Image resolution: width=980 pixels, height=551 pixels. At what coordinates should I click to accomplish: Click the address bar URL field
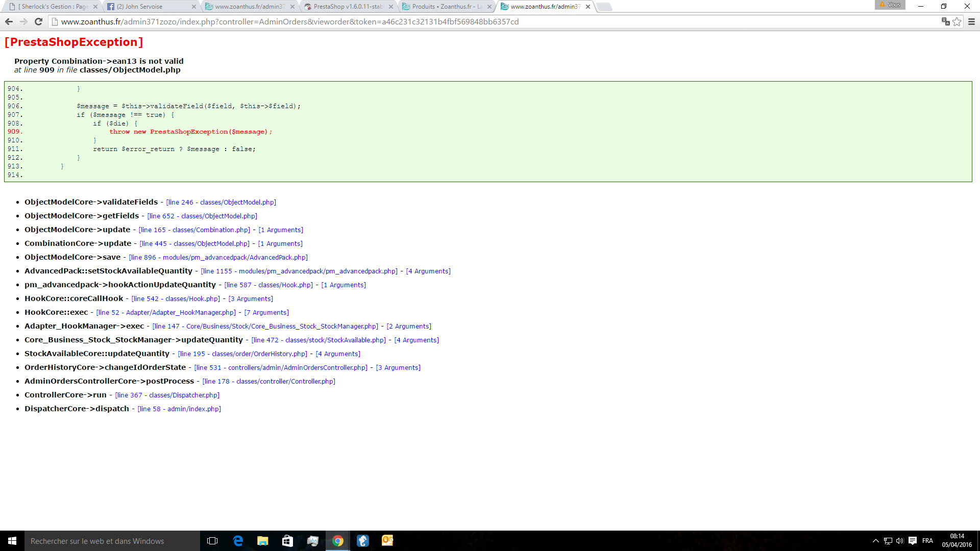tap(495, 21)
